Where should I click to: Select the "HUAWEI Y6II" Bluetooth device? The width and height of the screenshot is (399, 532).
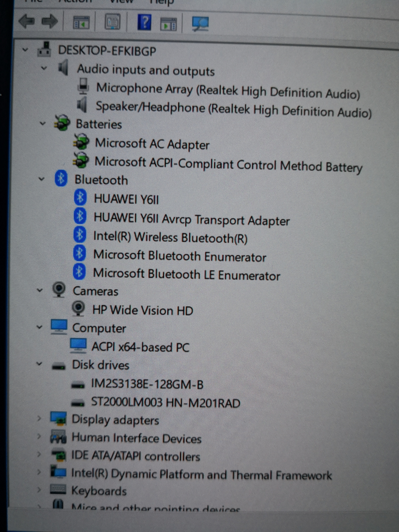[126, 199]
